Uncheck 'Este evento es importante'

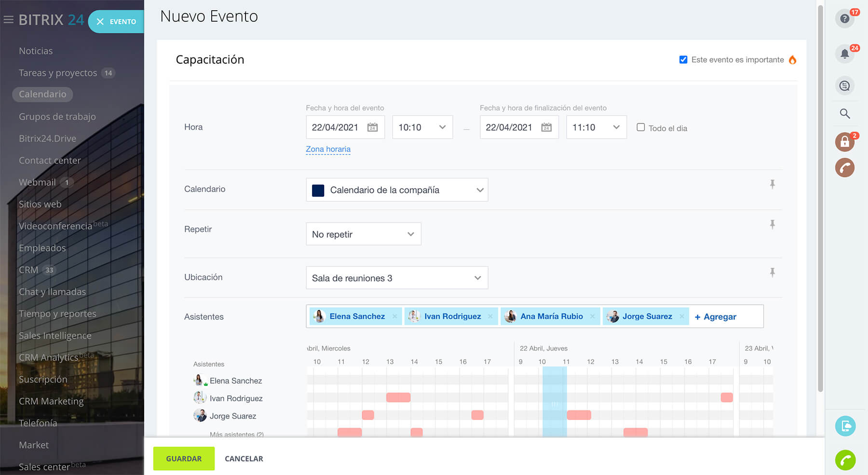pos(683,60)
